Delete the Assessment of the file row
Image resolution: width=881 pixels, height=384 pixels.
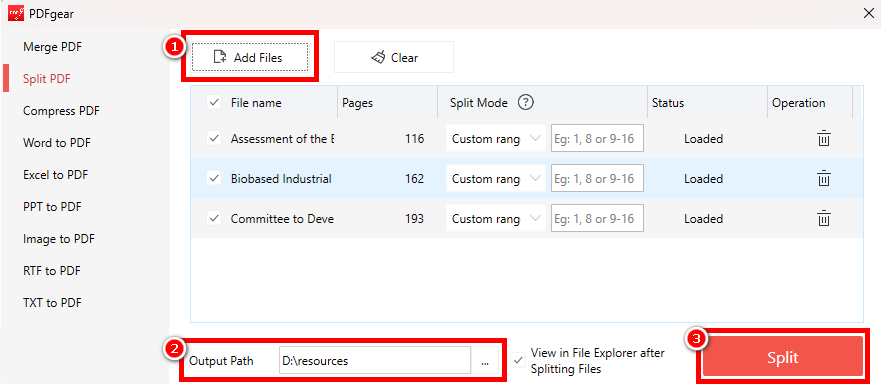click(823, 138)
